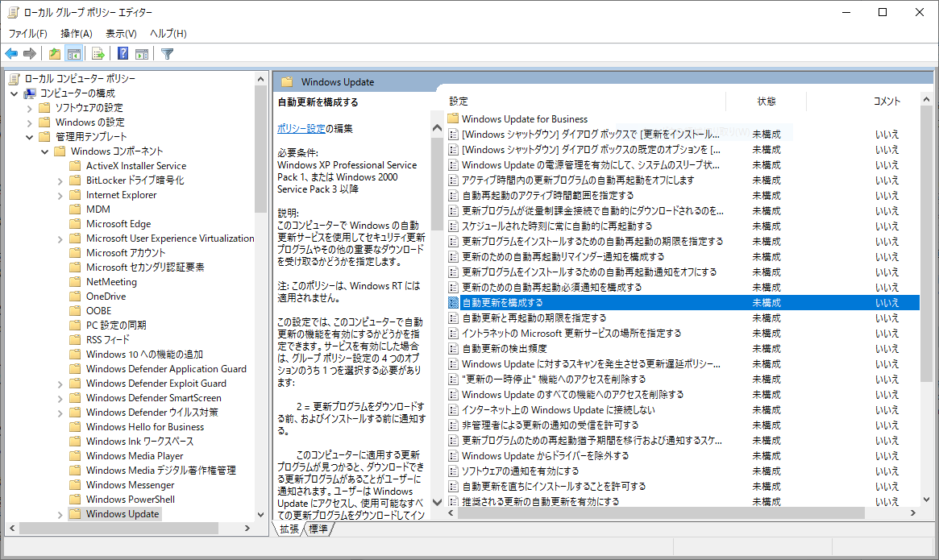Expand the BitLocker ドライブ暗号化 node
Screen dimensions: 939x560
click(x=60, y=180)
